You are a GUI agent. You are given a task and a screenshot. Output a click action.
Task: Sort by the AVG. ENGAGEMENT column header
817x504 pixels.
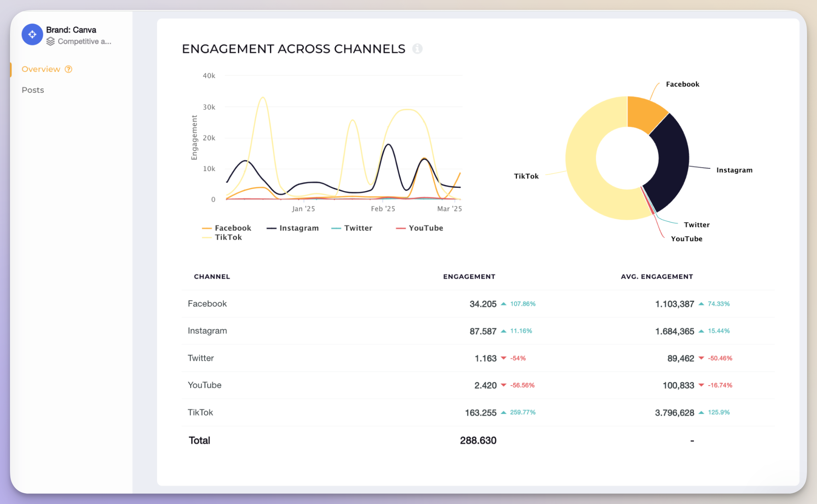(657, 276)
